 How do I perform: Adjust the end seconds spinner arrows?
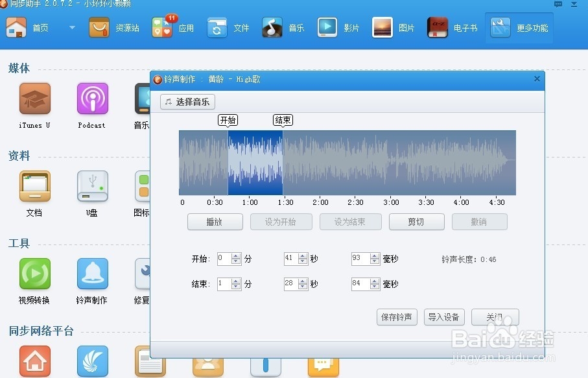[x=303, y=284]
